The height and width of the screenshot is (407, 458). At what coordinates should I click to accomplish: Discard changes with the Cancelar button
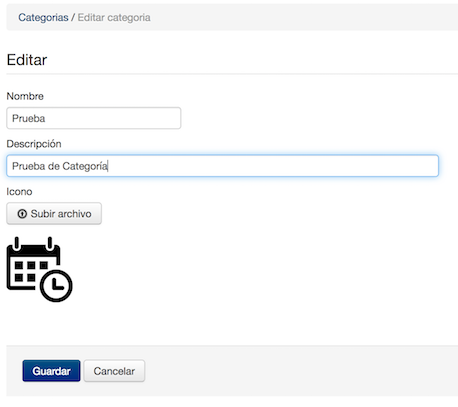coord(114,371)
